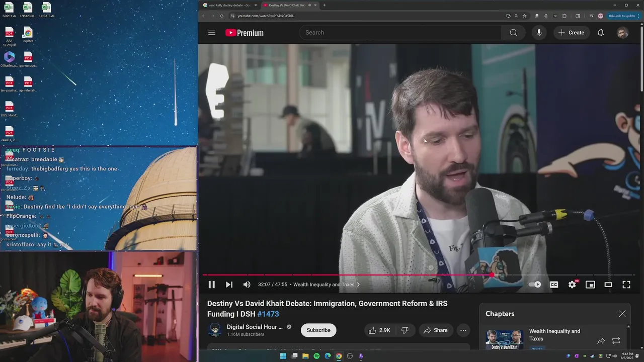
Task: Open the #1473 hashtag link
Action: 268,314
